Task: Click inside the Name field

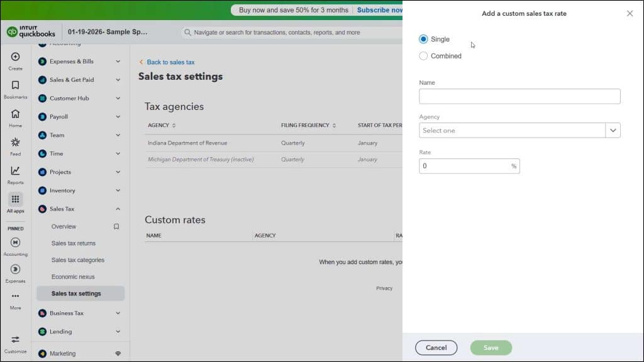Action: point(519,96)
